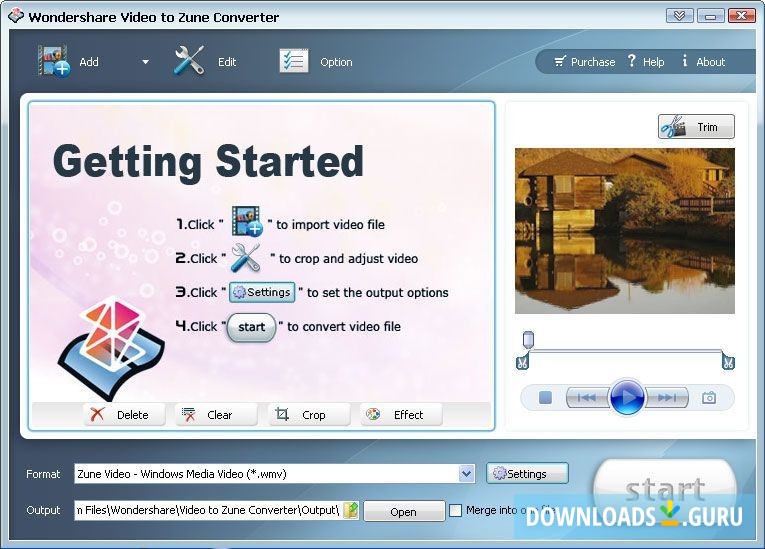The height and width of the screenshot is (549, 765).
Task: Click the Crop button
Action: pos(309,415)
